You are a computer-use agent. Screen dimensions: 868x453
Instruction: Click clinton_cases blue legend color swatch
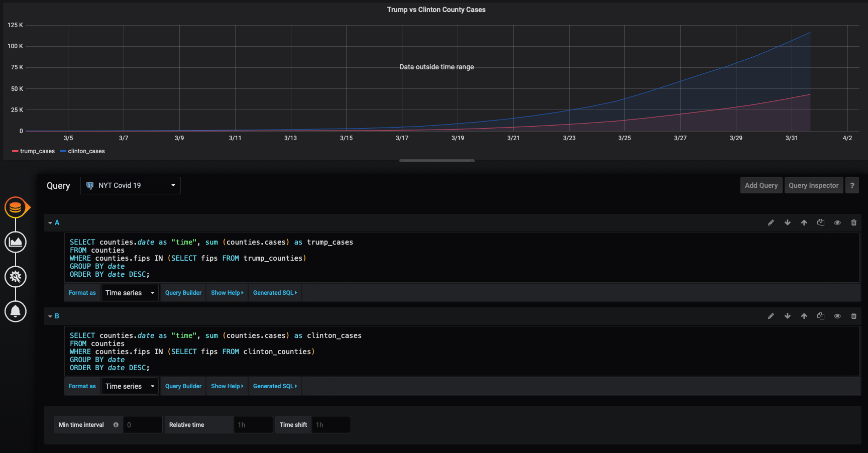pos(63,151)
